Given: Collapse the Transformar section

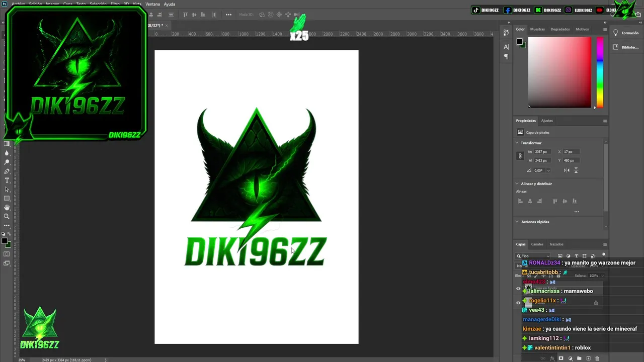Looking at the screenshot, I should pos(517,143).
